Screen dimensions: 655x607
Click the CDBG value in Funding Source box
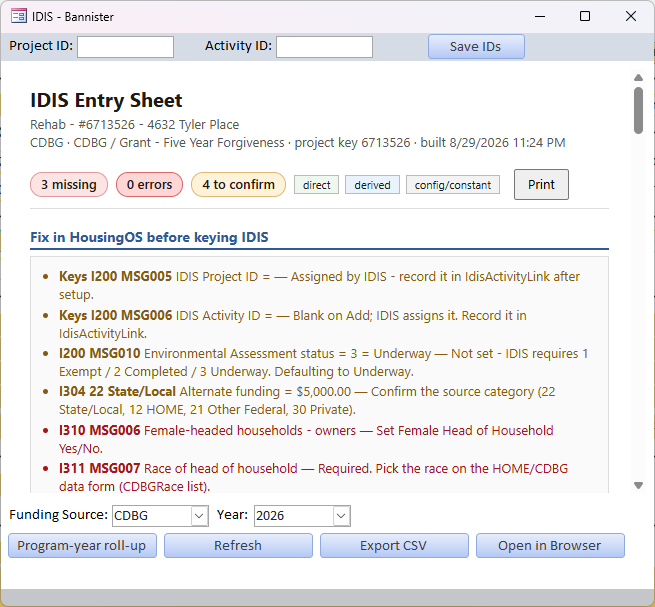131,516
